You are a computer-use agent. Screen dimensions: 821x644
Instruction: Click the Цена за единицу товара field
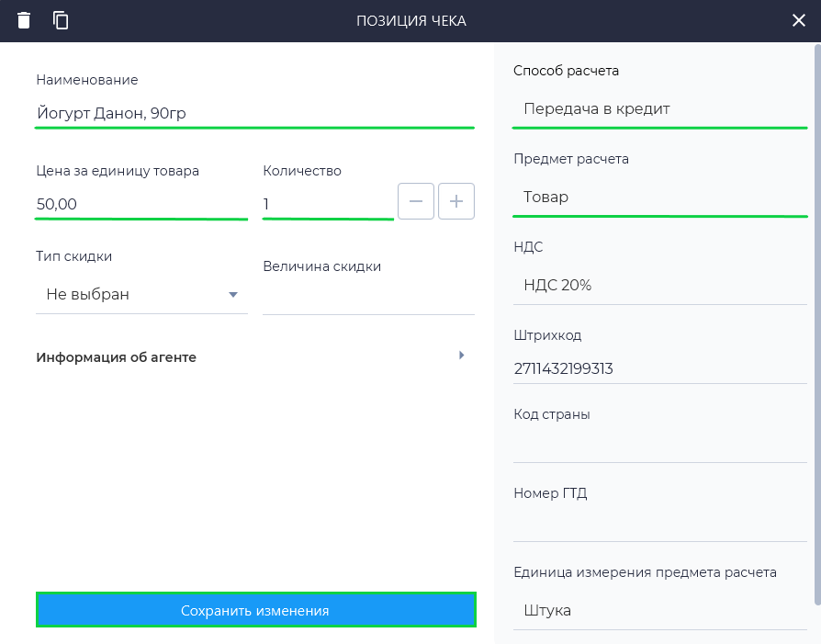[141, 204]
